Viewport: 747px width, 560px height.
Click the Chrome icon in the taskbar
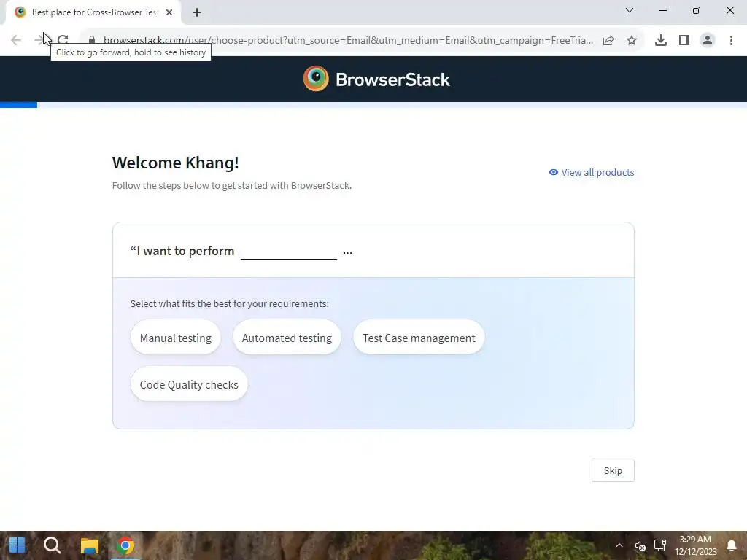[x=125, y=545]
